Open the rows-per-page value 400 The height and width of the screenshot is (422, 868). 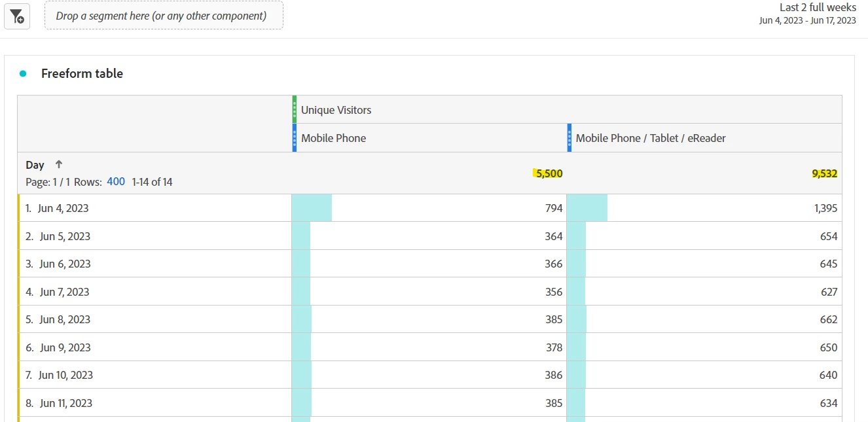116,182
